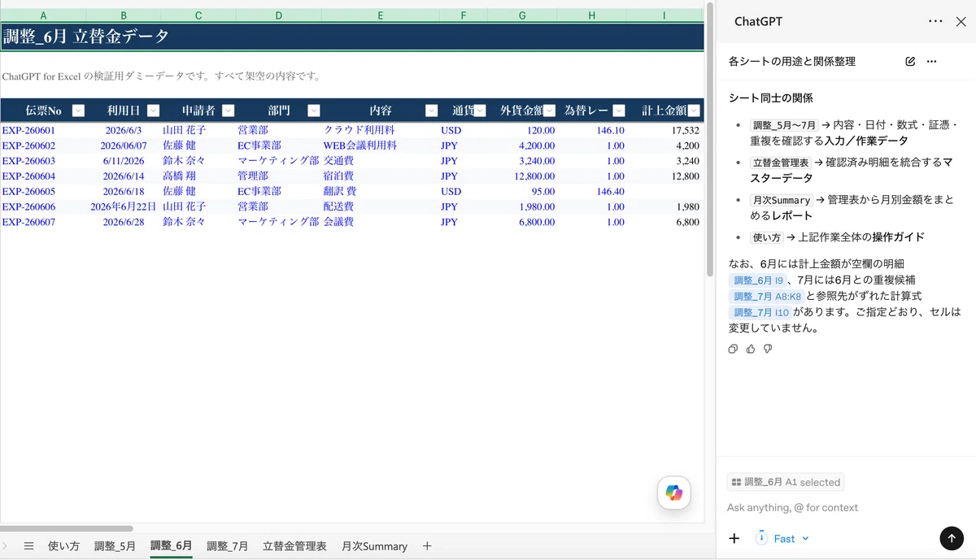Select cell WEB会議利用料
Screen dimensions: 976x560
tap(381, 145)
